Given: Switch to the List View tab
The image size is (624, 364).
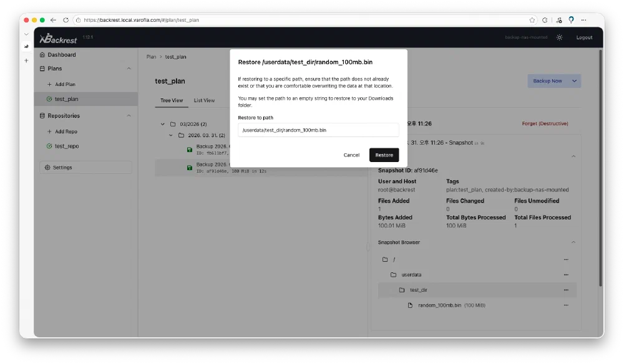Looking at the screenshot, I should coord(204,100).
